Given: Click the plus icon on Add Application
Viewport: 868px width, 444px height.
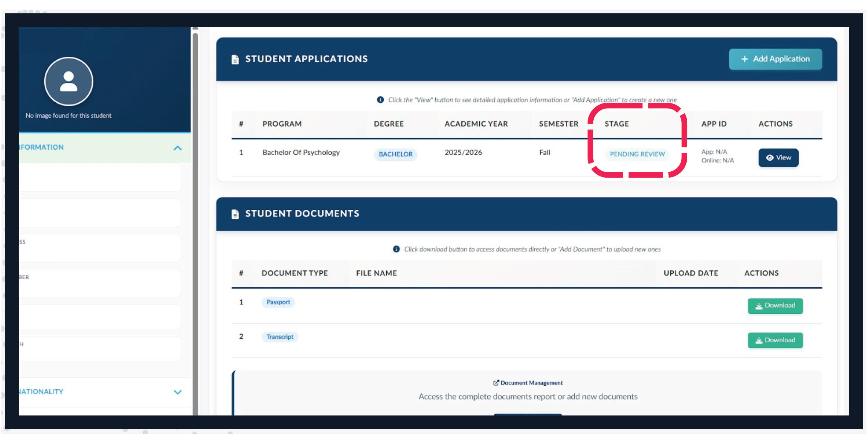Looking at the screenshot, I should pos(744,59).
